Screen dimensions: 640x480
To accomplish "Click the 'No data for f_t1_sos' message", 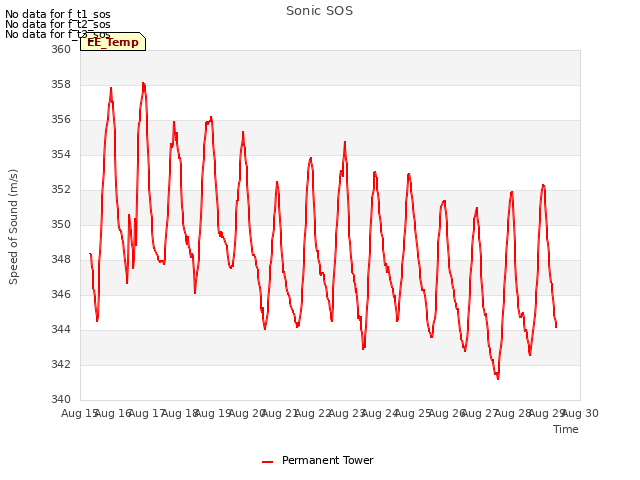I will click(x=58, y=14).
